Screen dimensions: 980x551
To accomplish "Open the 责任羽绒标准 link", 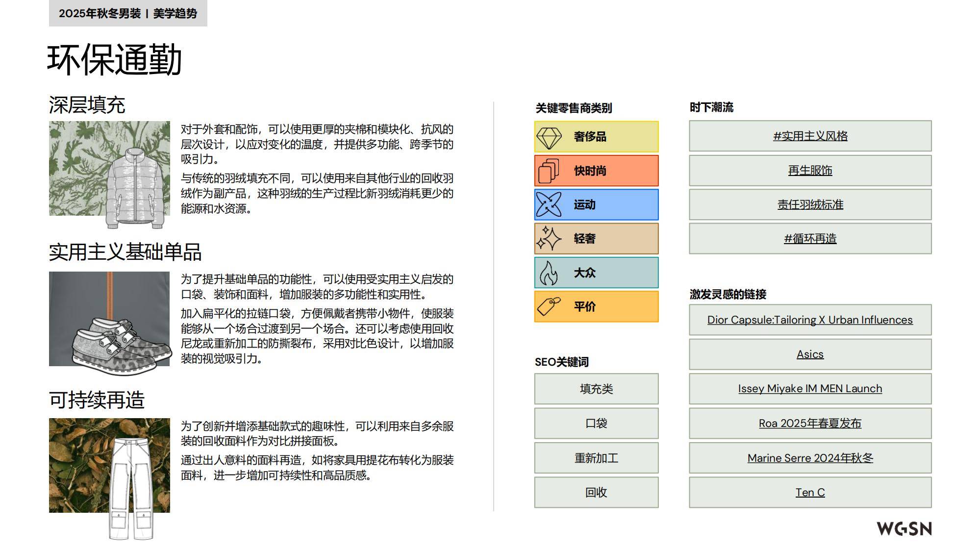I will [x=810, y=204].
